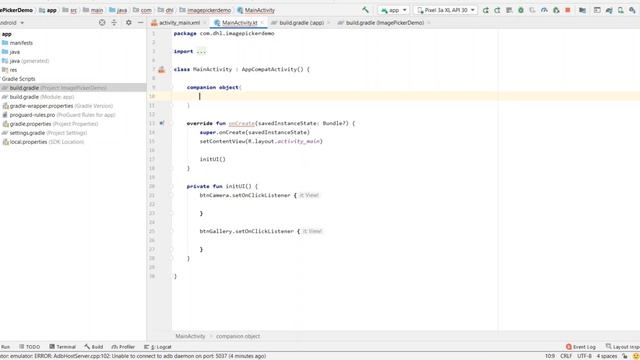
Task: Click the src breadcrumb
Action: click(70, 10)
